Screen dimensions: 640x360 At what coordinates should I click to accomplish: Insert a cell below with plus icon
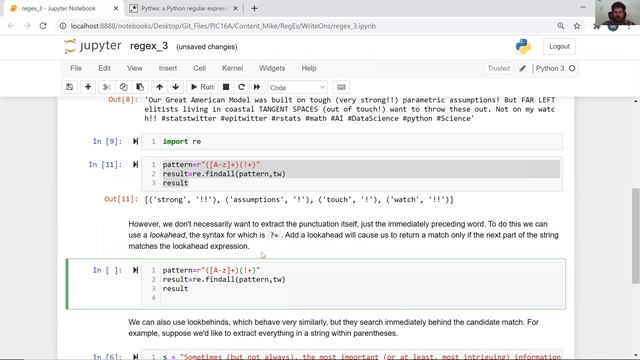pyautogui.click(x=88, y=87)
